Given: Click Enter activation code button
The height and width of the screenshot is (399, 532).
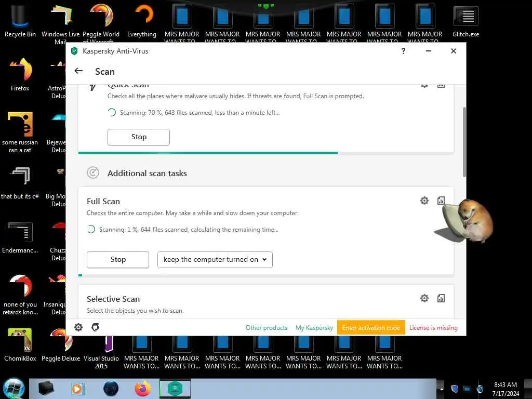Looking at the screenshot, I should [371, 328].
